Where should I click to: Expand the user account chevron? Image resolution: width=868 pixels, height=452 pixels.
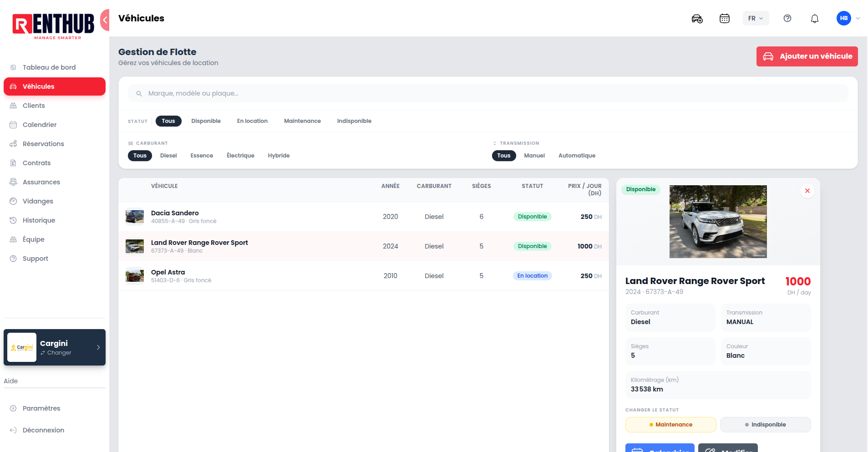(858, 19)
